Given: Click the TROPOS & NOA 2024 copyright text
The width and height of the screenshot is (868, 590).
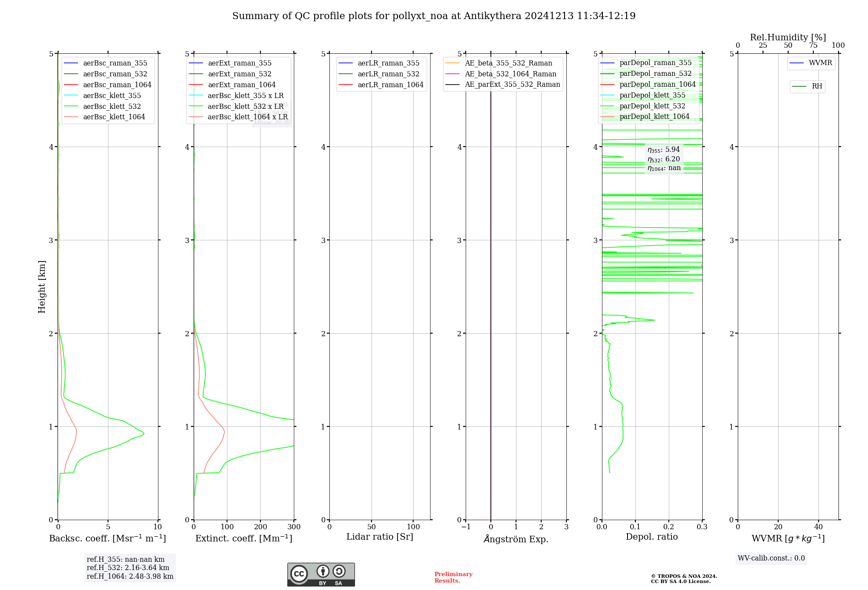Looking at the screenshot, I should (x=684, y=577).
